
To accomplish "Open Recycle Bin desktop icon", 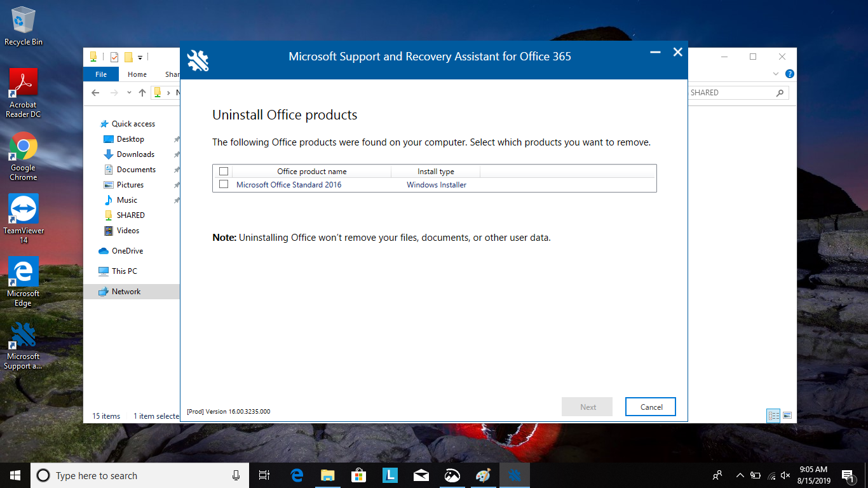I will click(24, 26).
